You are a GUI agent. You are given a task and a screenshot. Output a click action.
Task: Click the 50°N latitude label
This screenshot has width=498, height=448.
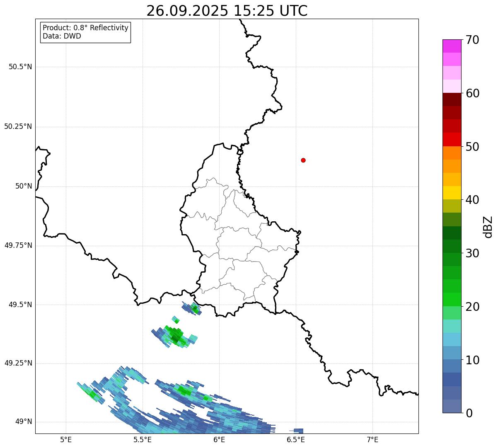pos(24,186)
